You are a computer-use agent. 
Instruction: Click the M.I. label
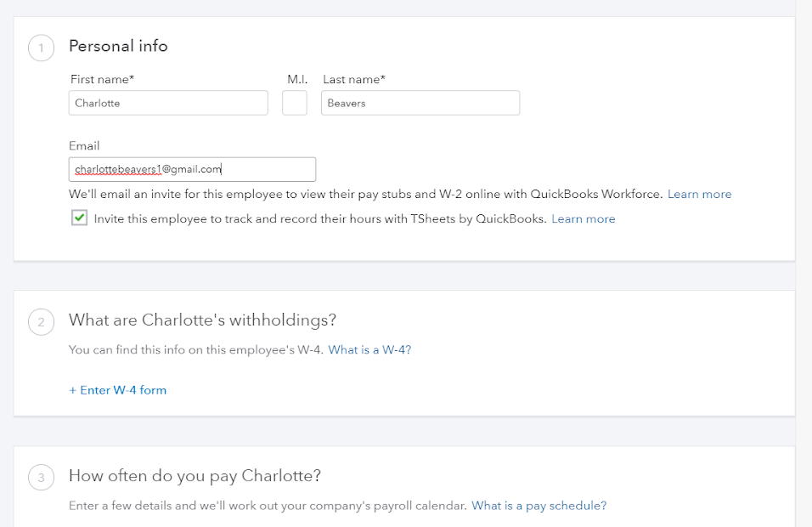point(296,79)
